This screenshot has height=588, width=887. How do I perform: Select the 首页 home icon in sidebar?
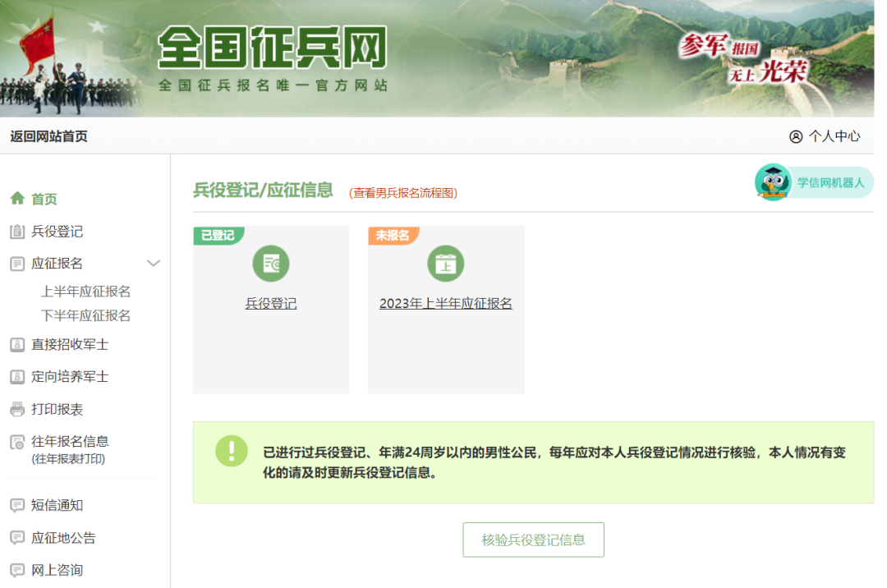[x=17, y=198]
